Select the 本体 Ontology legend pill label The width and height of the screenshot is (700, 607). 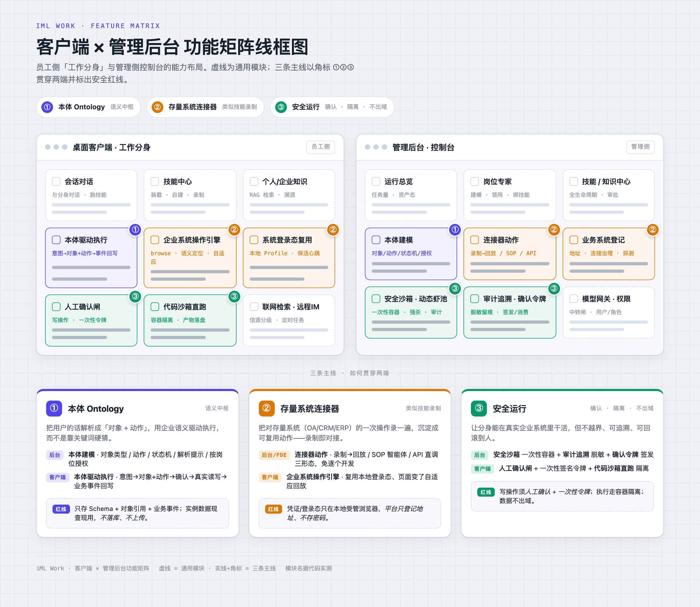point(82,107)
